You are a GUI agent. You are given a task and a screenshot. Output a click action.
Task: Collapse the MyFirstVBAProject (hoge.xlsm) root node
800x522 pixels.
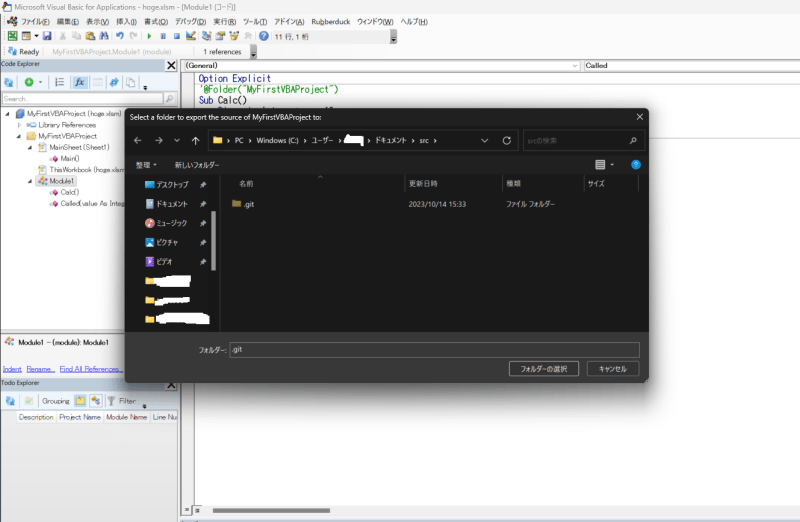point(7,114)
